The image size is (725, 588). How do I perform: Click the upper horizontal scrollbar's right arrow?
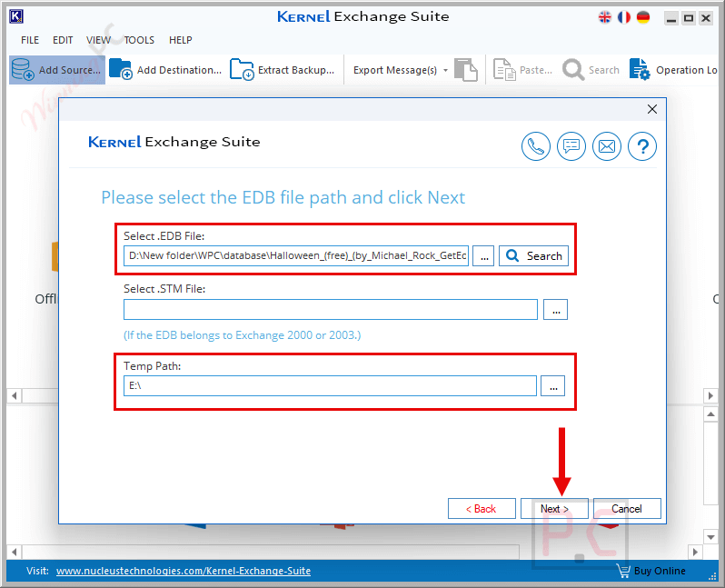point(710,396)
